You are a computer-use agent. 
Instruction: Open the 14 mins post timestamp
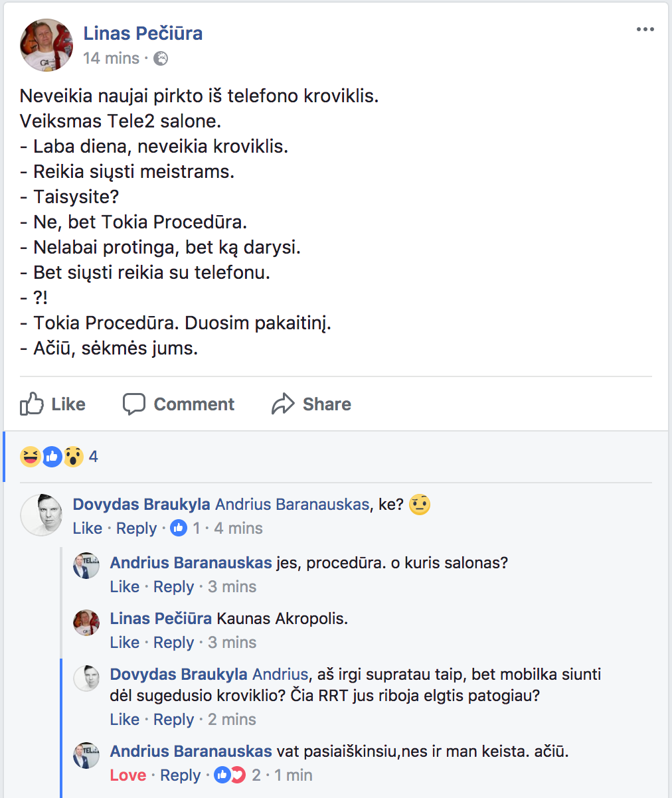coord(112,58)
